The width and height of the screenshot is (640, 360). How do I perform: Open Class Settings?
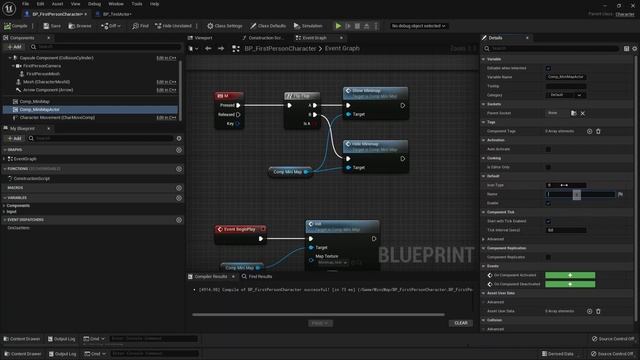tap(224, 26)
